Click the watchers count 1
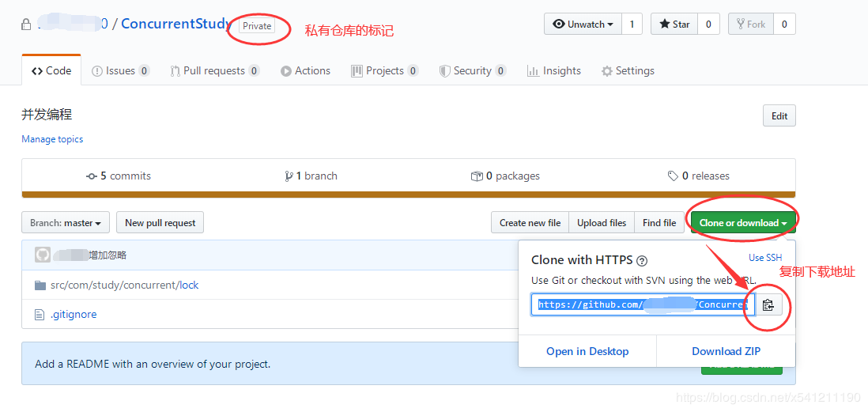This screenshot has width=868, height=412. click(632, 25)
